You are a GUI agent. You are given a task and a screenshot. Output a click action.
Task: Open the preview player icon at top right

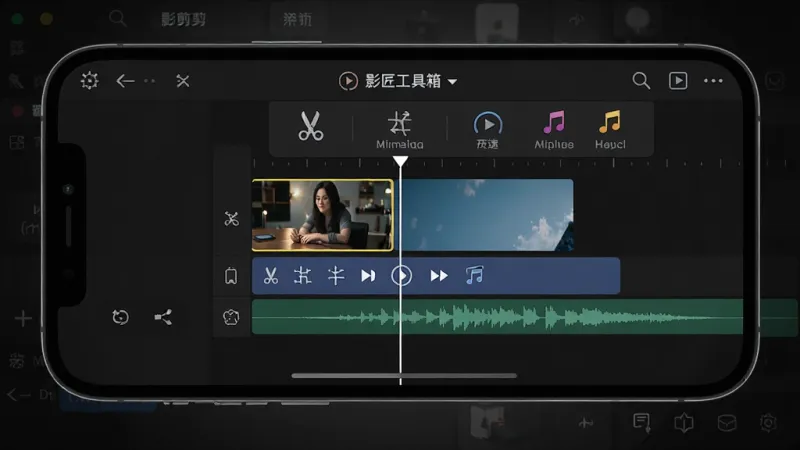(678, 81)
